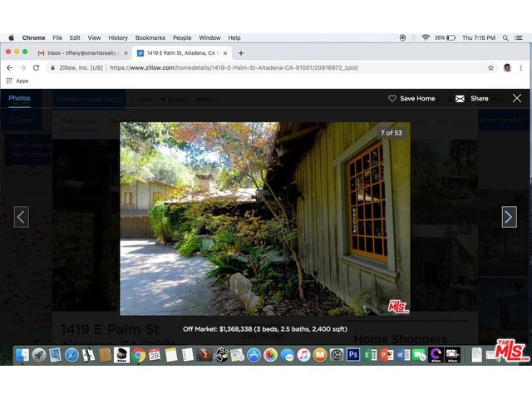Close the 1419 E Palm St tab
The height and width of the screenshot is (399, 532).
[225, 53]
